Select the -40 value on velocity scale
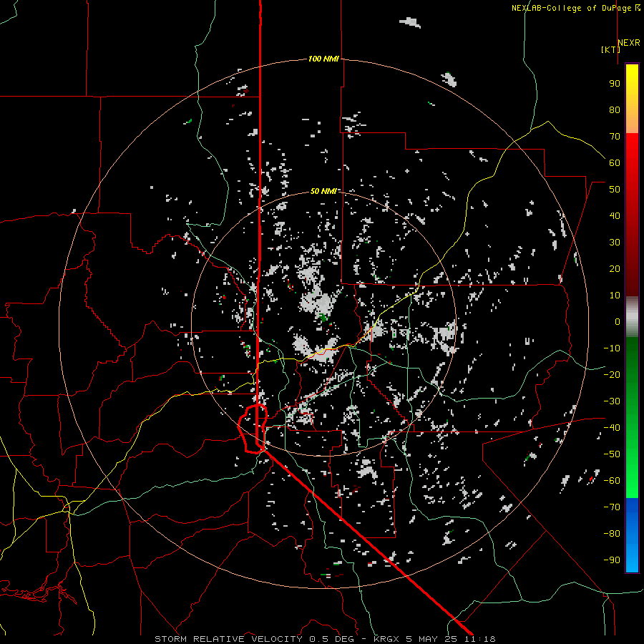 tap(612, 428)
